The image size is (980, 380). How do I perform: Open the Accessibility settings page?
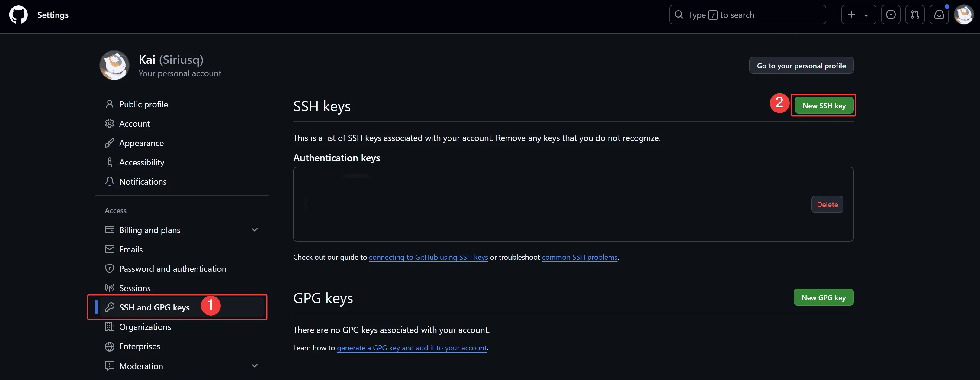click(x=142, y=162)
